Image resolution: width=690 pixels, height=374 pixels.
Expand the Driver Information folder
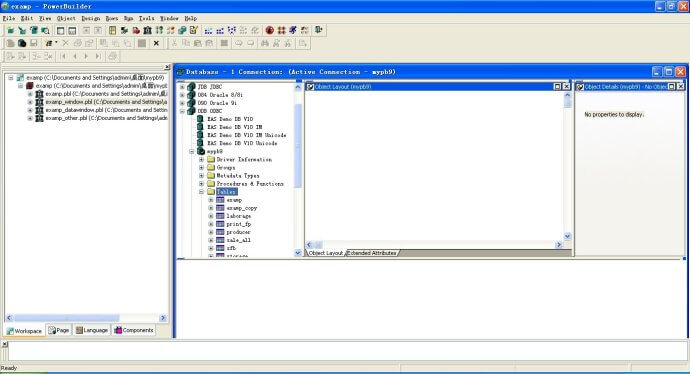[202, 159]
